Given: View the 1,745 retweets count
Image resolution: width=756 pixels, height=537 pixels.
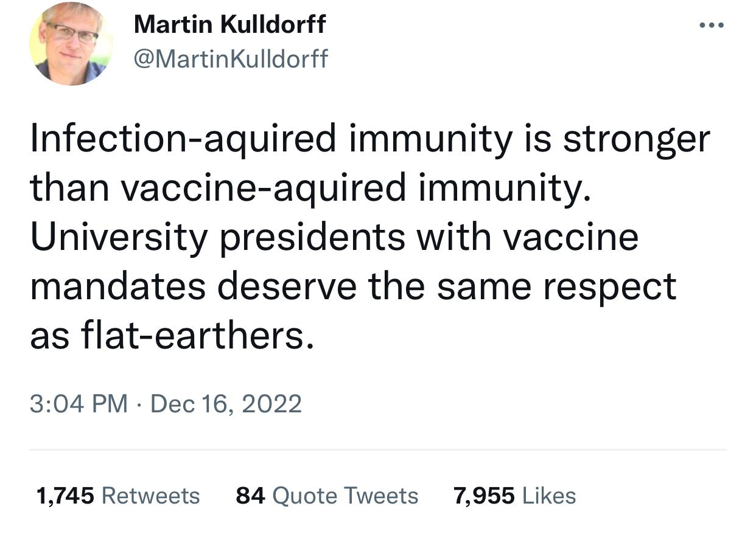Looking at the screenshot, I should tap(65, 496).
